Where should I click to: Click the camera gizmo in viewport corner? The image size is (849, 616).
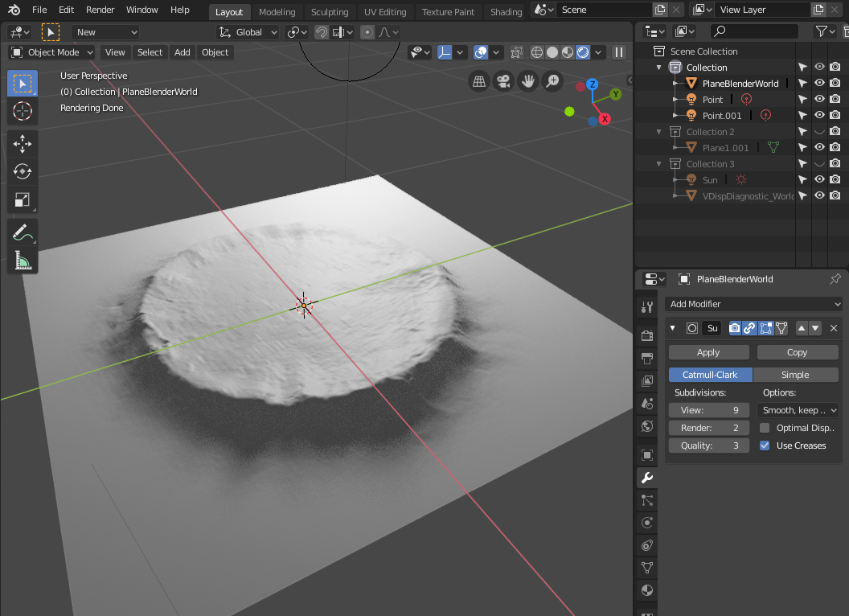503,81
